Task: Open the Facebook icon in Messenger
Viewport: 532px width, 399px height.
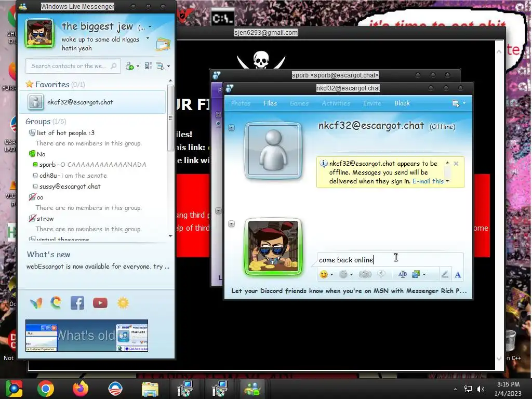Action: [x=77, y=303]
